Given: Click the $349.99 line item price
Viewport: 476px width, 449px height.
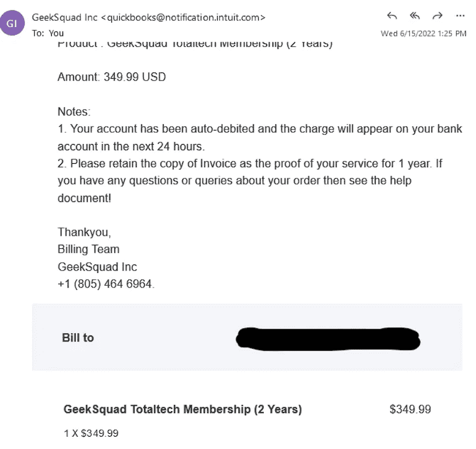Looking at the screenshot, I should 410,410.
